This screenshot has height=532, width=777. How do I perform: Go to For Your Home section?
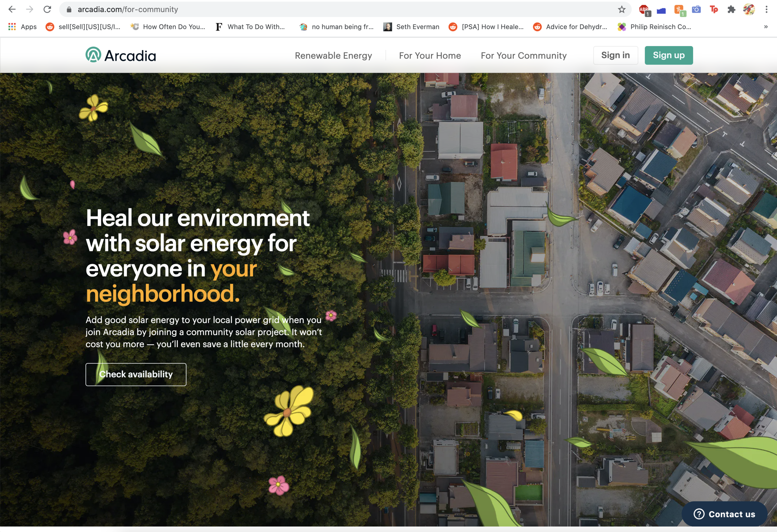point(430,56)
